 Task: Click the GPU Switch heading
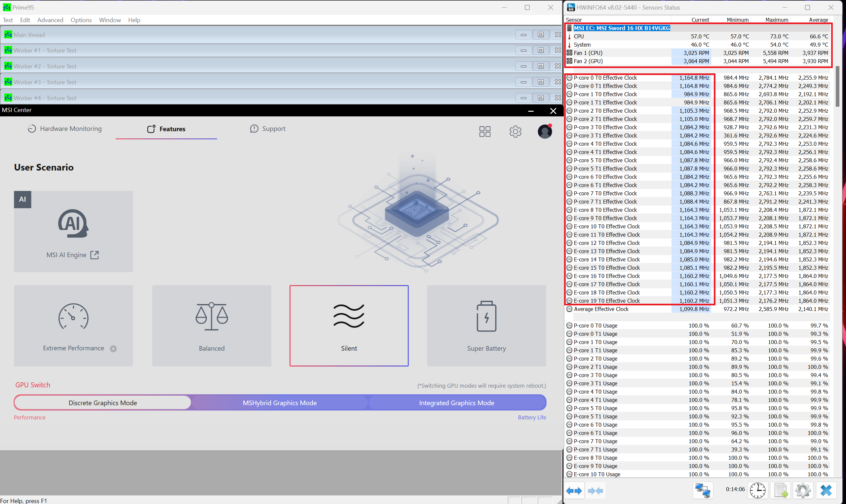33,385
